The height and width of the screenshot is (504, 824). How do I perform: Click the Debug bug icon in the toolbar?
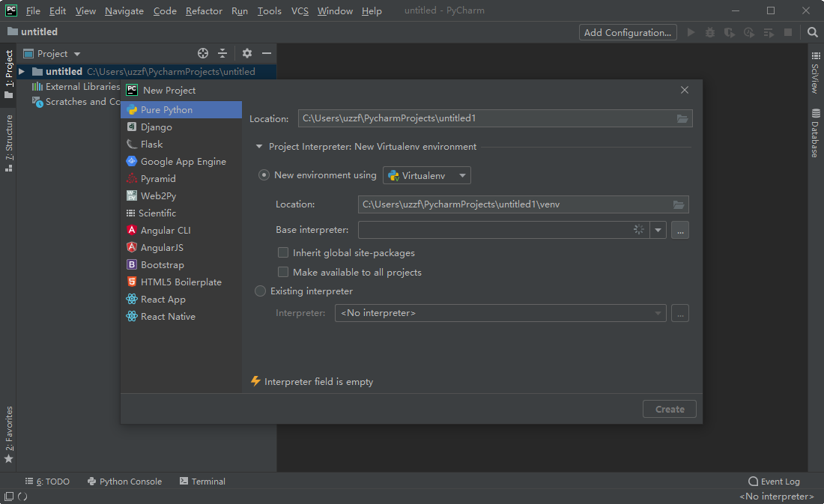(710, 33)
